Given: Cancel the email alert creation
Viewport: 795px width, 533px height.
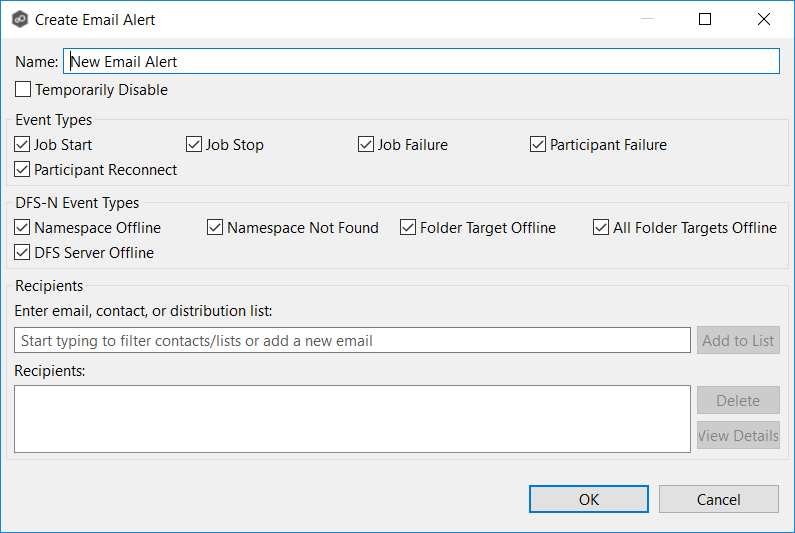Looking at the screenshot, I should pyautogui.click(x=718, y=499).
